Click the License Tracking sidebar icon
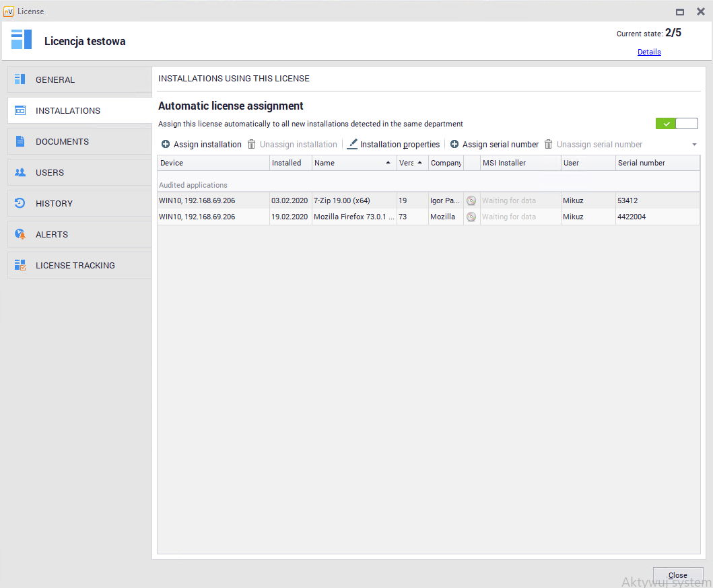Screen dimensions: 713x588 point(20,265)
